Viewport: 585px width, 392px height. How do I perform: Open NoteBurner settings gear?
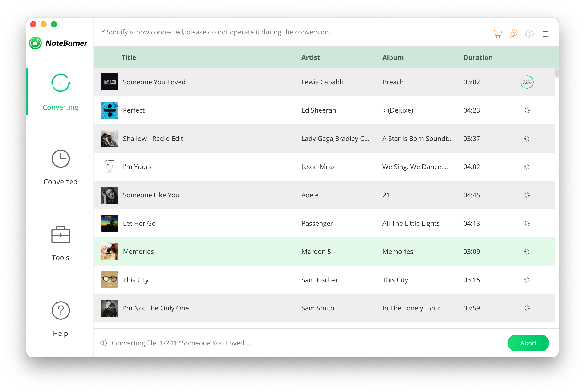tap(529, 33)
